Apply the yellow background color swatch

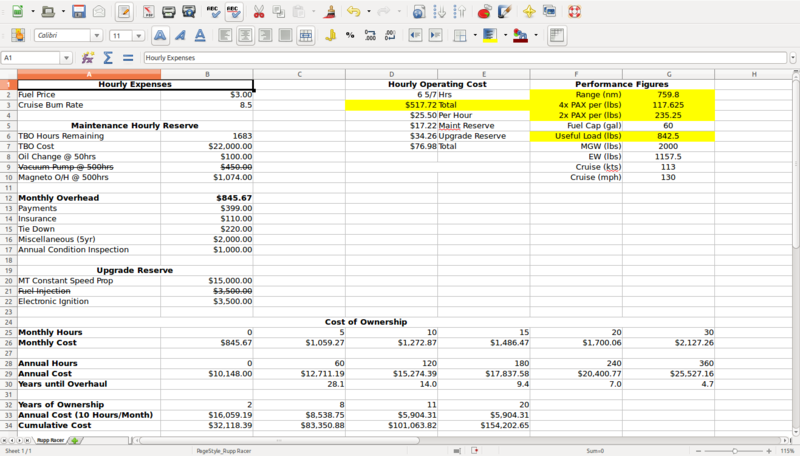489,36
